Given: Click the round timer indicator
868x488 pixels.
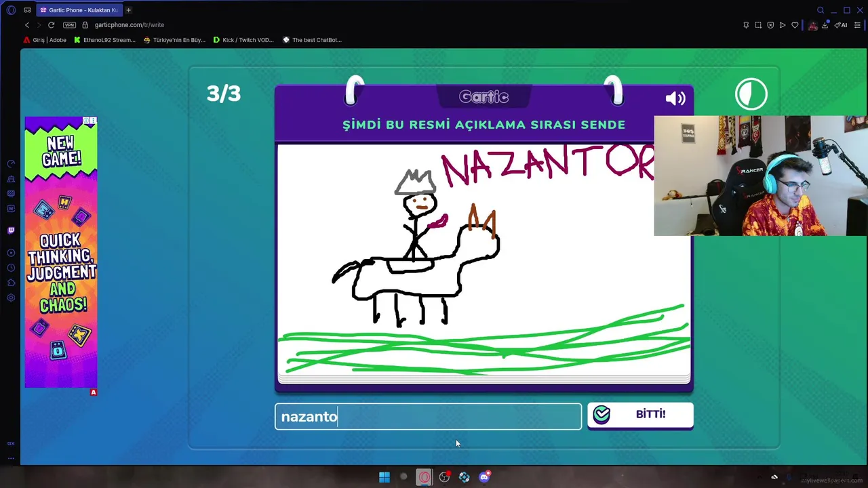Looking at the screenshot, I should point(751,94).
